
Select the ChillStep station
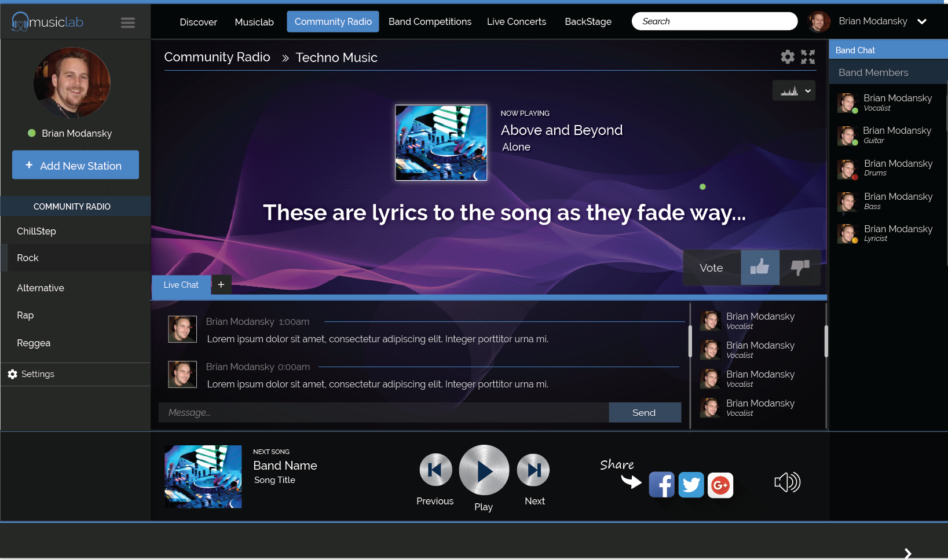pos(75,231)
